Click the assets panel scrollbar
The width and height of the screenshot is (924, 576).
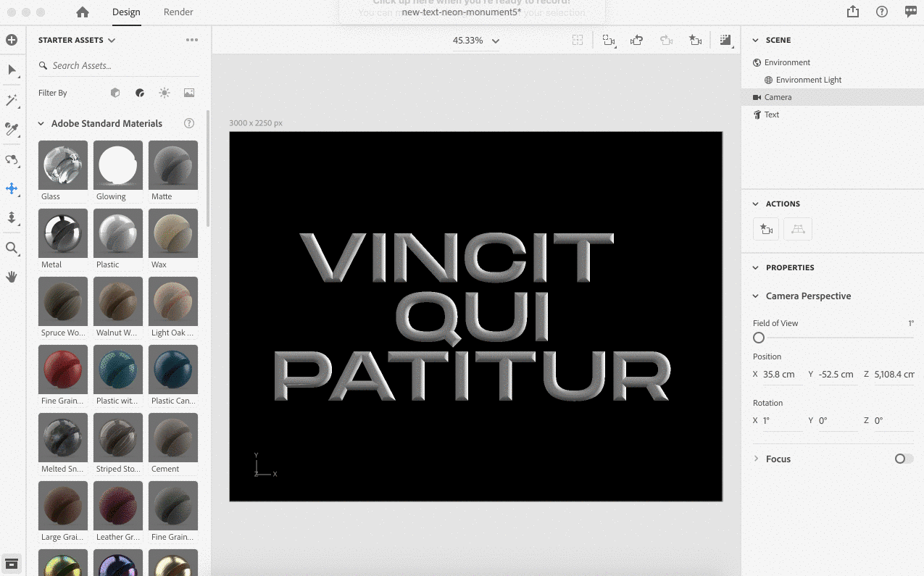pos(209,168)
